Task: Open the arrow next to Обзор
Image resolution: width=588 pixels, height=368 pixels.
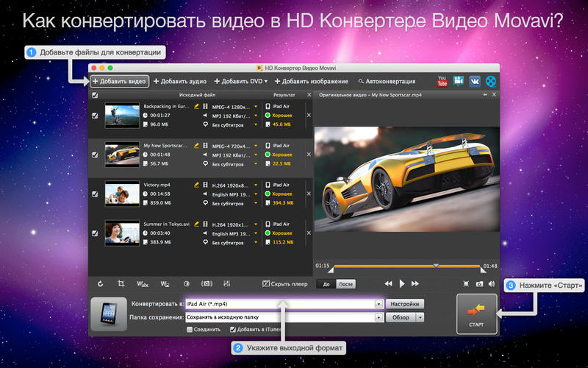Action: [420, 318]
